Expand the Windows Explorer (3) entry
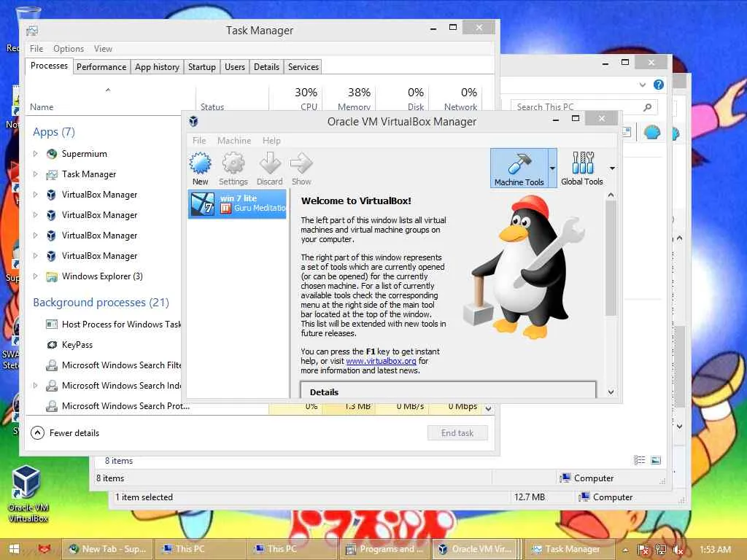 coord(35,276)
